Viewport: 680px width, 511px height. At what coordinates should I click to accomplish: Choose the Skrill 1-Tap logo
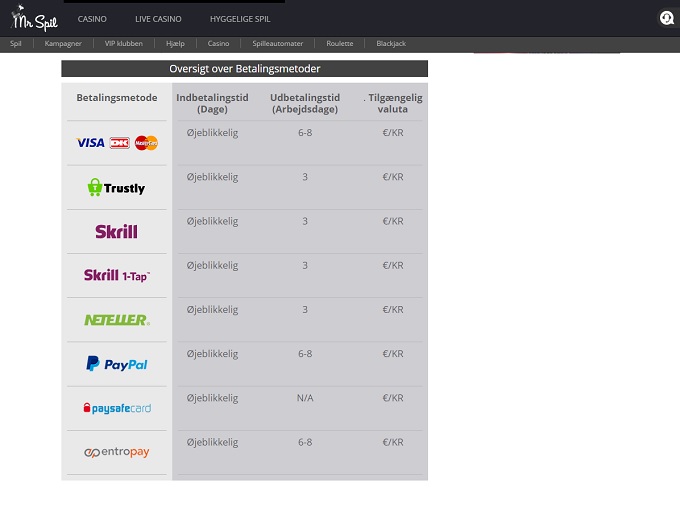(x=117, y=275)
